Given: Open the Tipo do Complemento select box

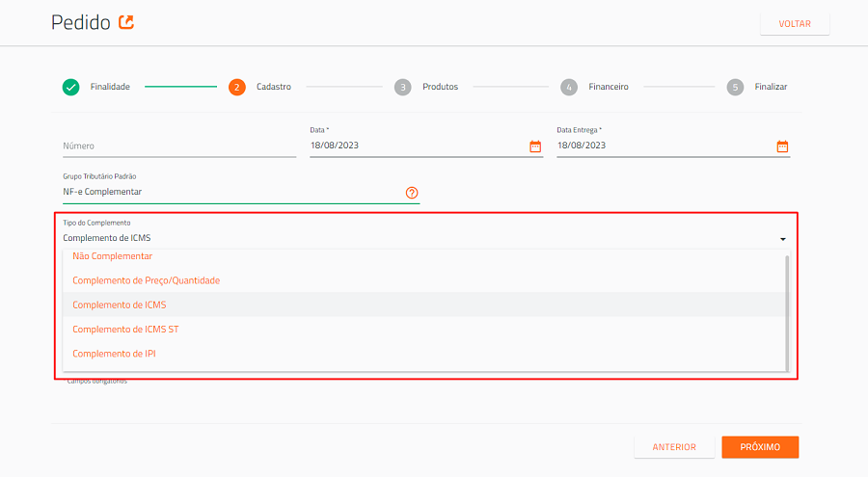Looking at the screenshot, I should [x=425, y=238].
